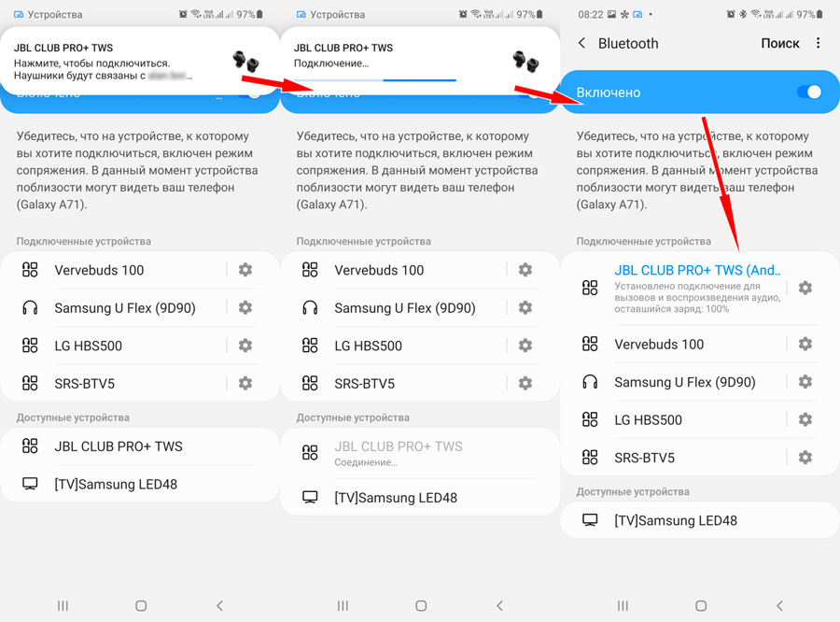This screenshot has width=840, height=622.
Task: Open Samsung U Flex settings gear, right screen
Action: coord(805,382)
